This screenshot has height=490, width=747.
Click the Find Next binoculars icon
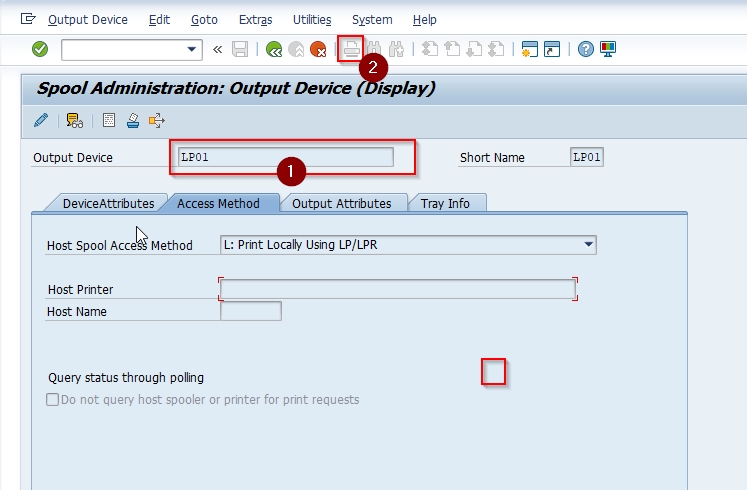pos(396,49)
